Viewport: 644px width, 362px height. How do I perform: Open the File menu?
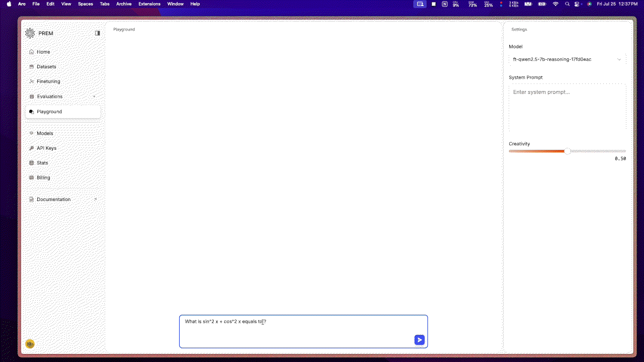36,4
